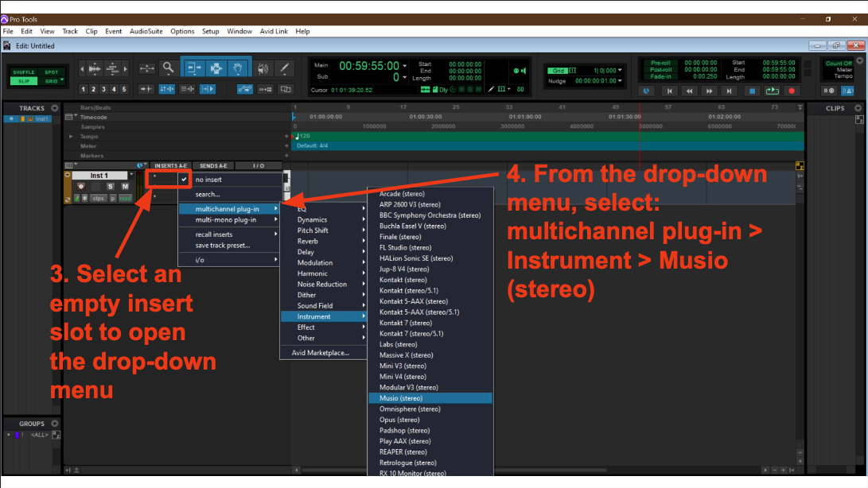Toggle Grid edit mode
The width and height of the screenshot is (868, 488).
[x=52, y=81]
